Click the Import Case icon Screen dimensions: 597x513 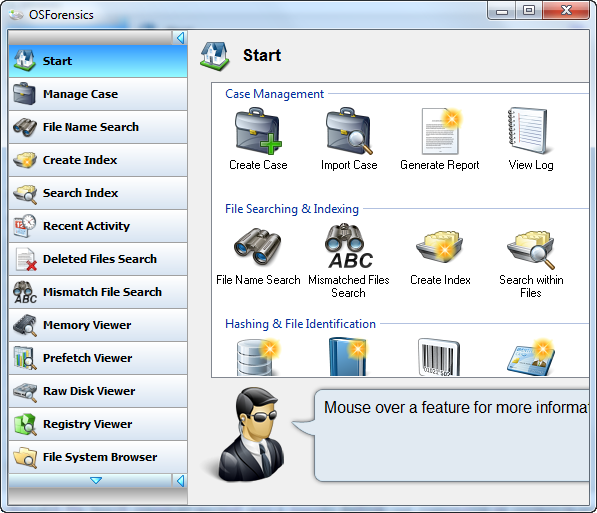click(349, 131)
